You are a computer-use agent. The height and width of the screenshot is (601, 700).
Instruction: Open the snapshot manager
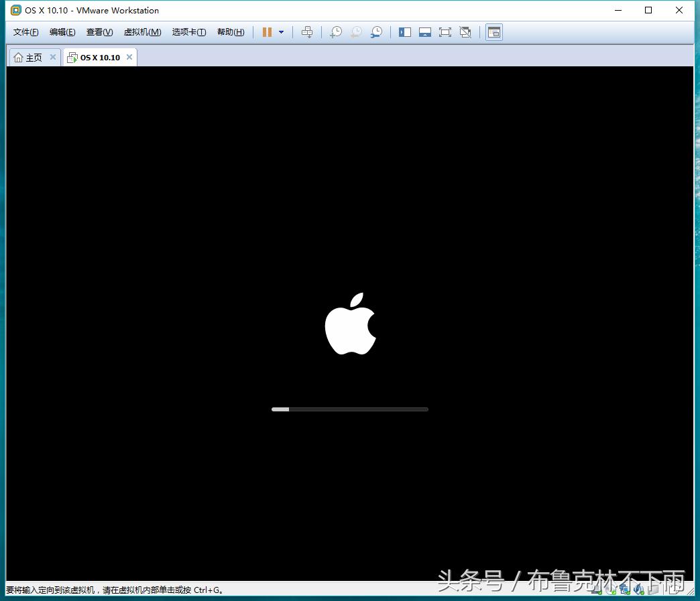pyautogui.click(x=376, y=31)
